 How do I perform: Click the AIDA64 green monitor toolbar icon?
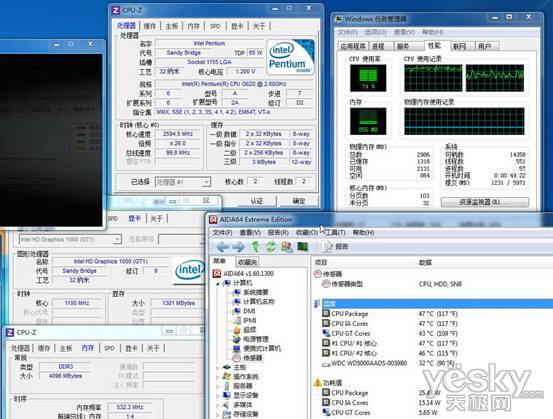303,247
